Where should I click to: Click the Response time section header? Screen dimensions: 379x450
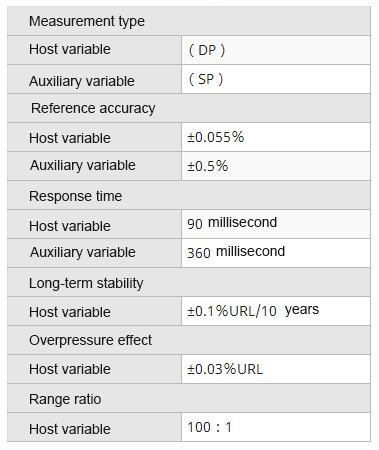tap(189, 195)
